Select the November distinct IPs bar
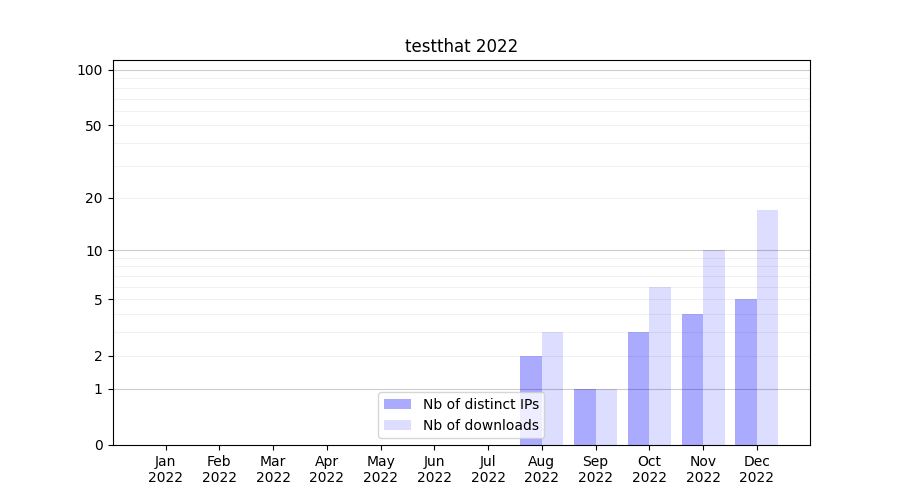The width and height of the screenshot is (900, 500). coord(692,379)
